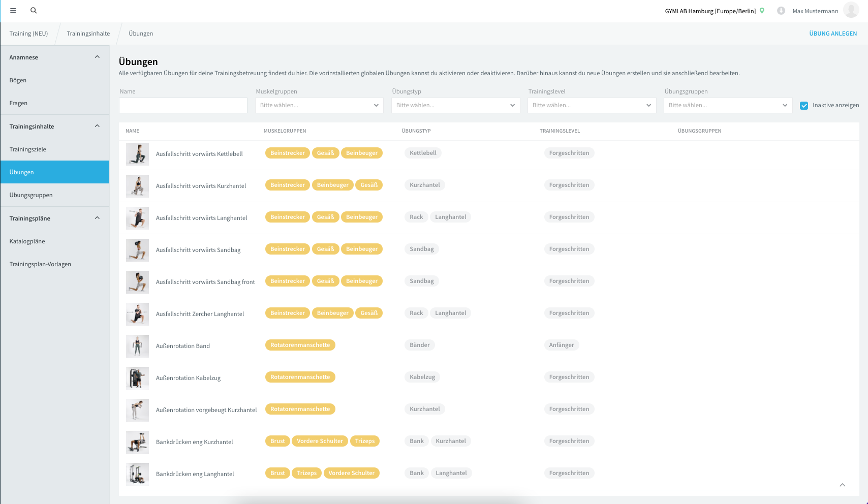Open Bögen in the sidebar
Viewport: 868px width, 504px height.
click(x=54, y=80)
